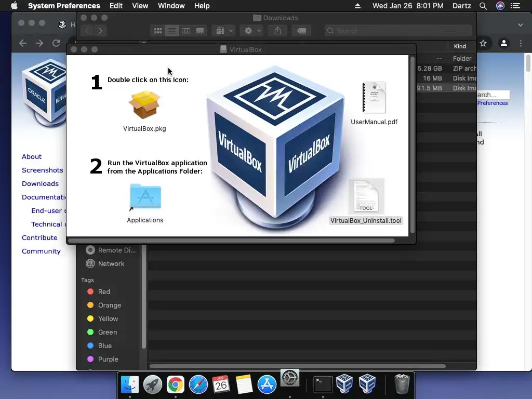The image size is (532, 399).
Task: Open the Apple menu
Action: click(x=14, y=6)
